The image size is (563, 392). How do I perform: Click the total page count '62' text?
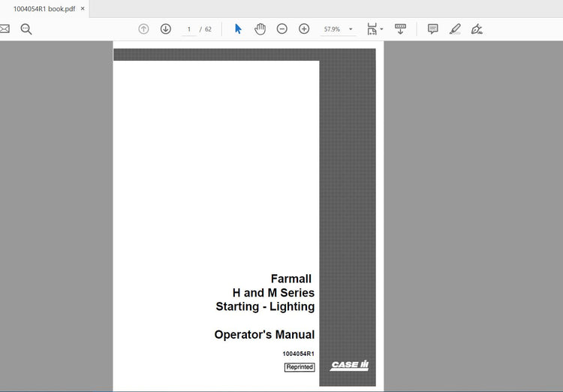(208, 29)
